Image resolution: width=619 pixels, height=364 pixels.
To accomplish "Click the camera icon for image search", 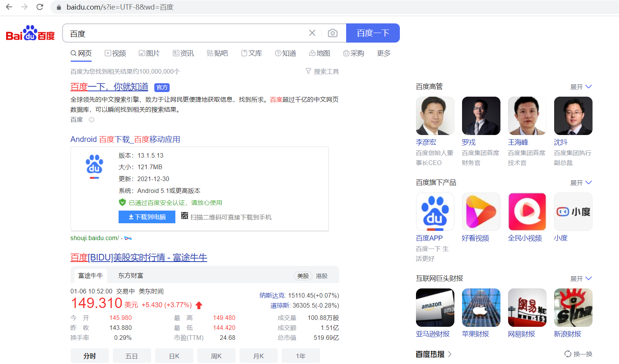I will 332,33.
